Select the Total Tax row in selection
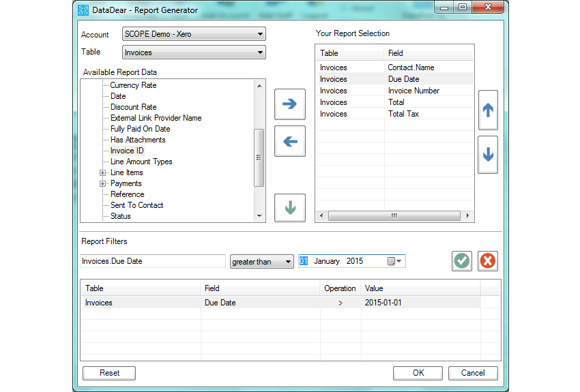Screen dimensions: 580x392 point(394,114)
